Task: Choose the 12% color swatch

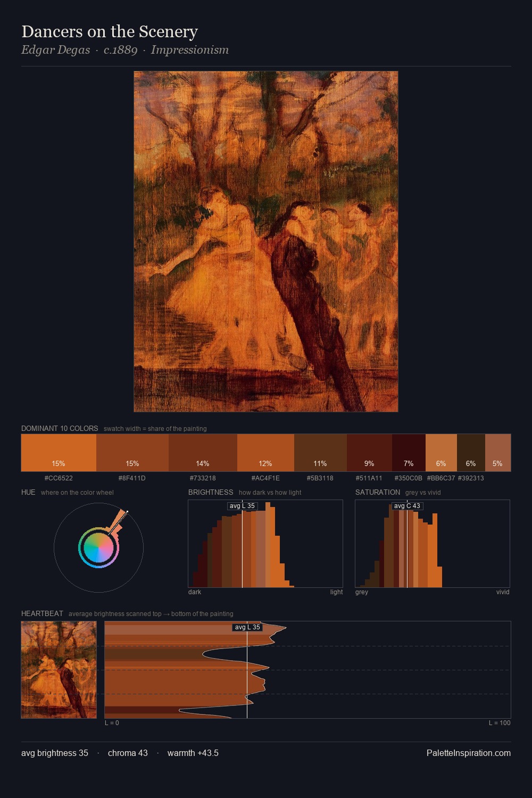Action: [x=265, y=453]
